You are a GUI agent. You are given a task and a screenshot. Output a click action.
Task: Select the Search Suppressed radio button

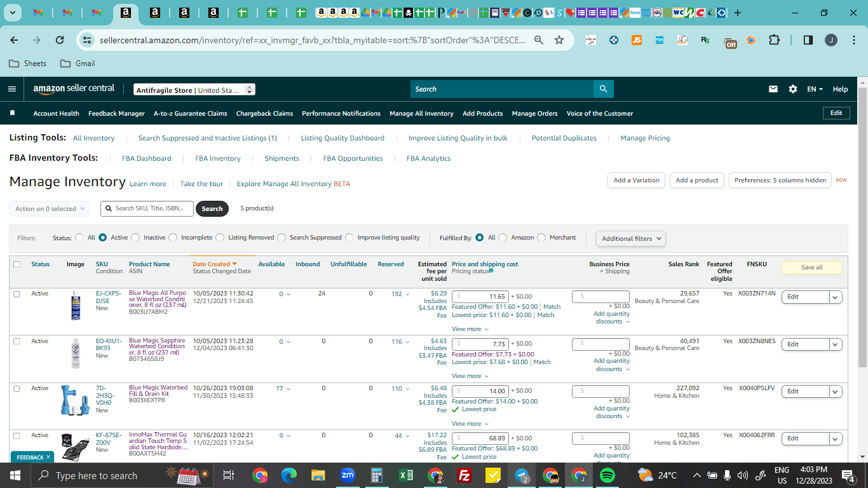281,238
